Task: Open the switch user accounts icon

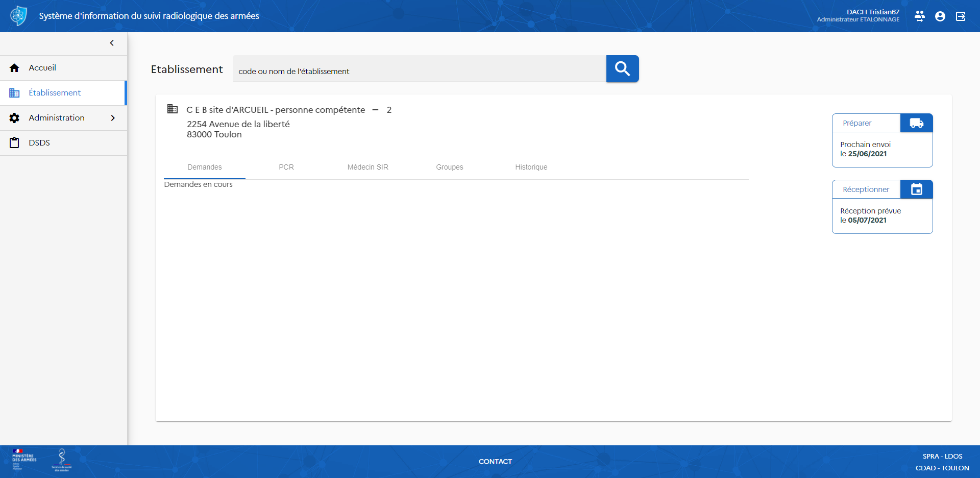Action: (920, 16)
